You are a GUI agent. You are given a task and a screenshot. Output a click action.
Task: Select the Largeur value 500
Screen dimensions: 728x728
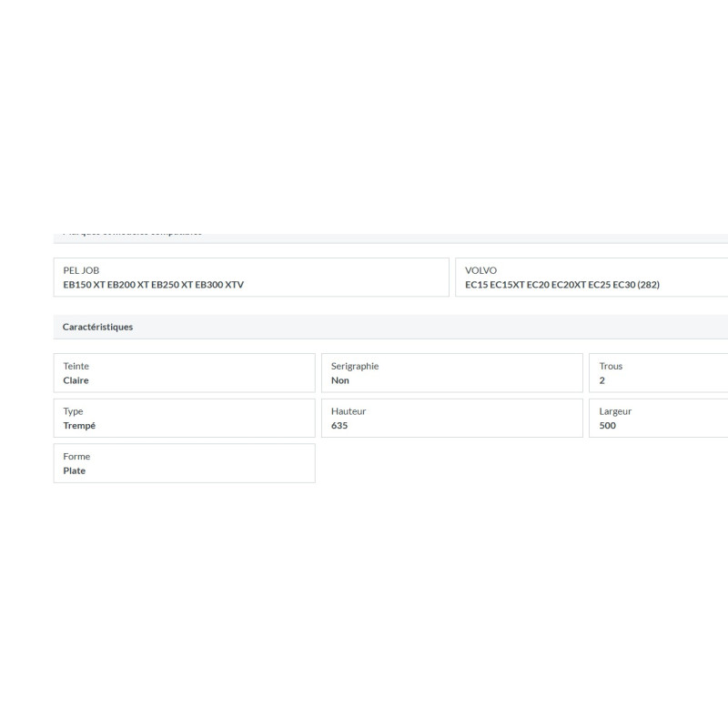point(608,426)
